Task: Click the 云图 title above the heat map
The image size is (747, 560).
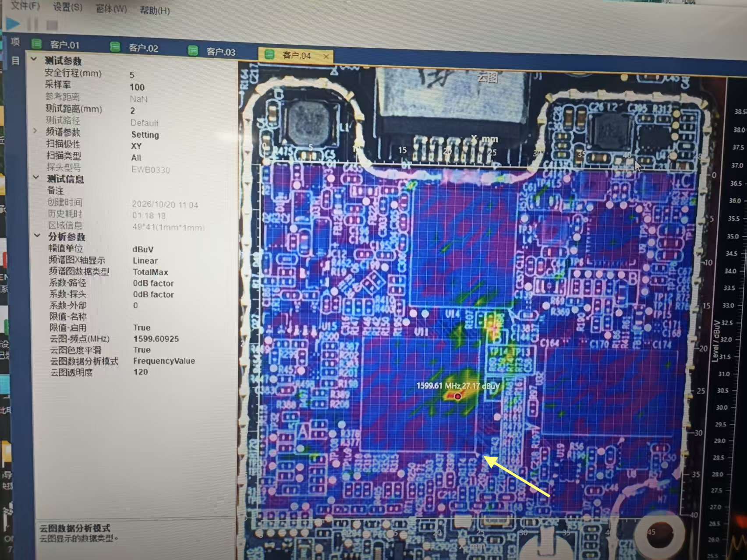Action: click(487, 78)
